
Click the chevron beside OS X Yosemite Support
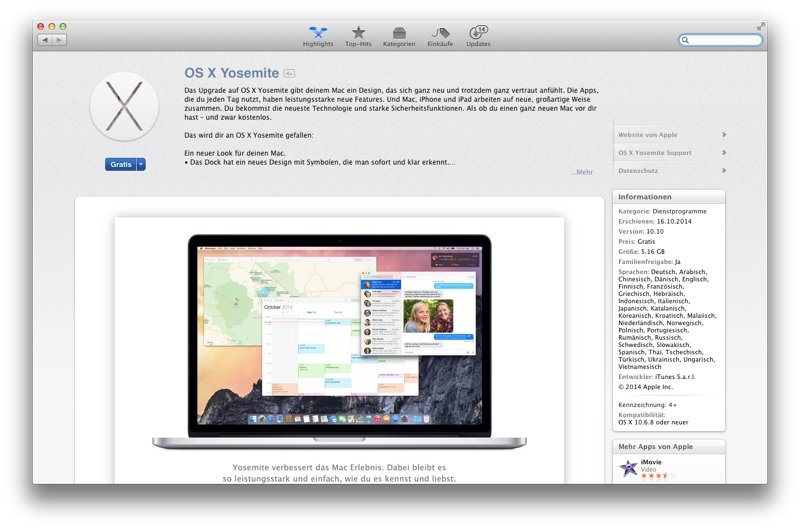point(724,153)
